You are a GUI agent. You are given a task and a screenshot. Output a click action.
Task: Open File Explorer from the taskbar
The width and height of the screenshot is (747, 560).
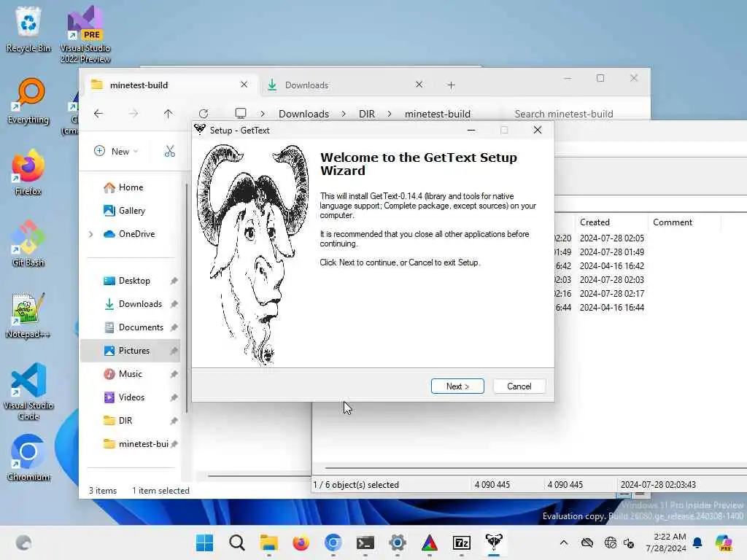pos(268,542)
